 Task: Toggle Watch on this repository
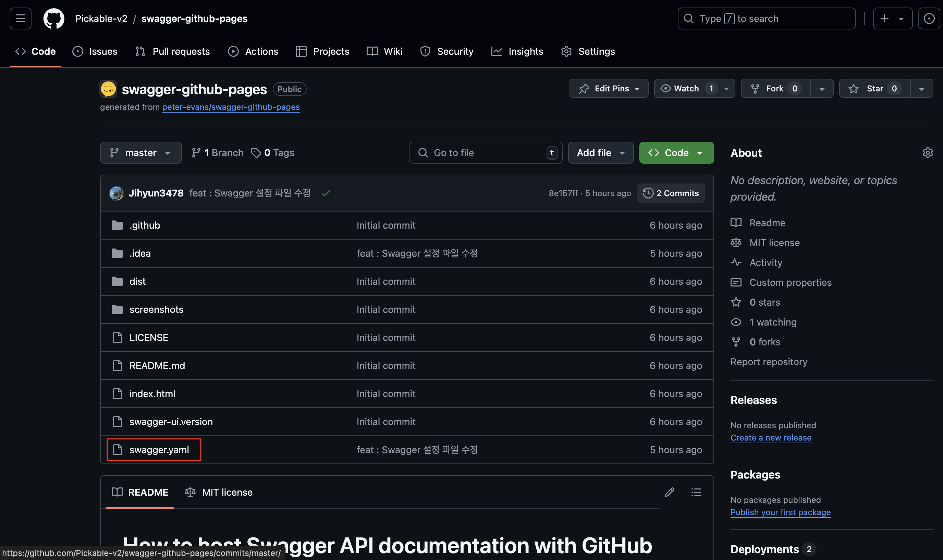[685, 89]
